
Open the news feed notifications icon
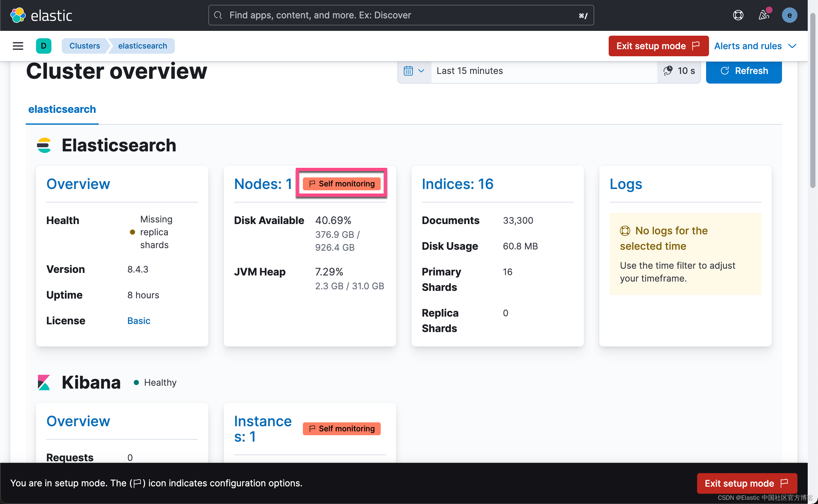point(764,15)
